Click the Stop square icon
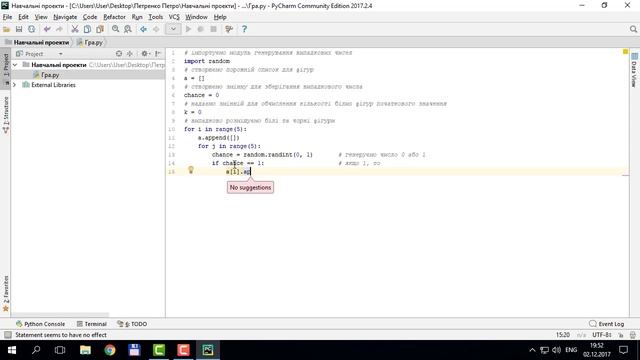 213,29
